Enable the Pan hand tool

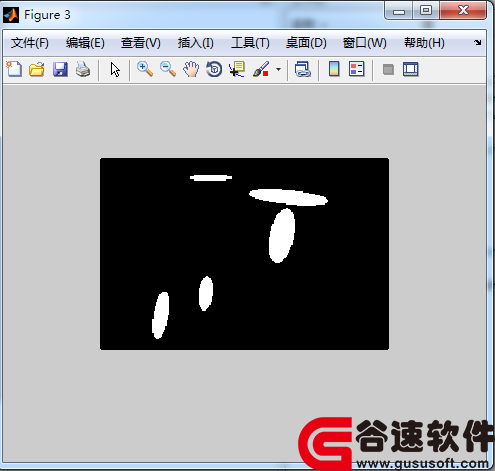click(191, 69)
